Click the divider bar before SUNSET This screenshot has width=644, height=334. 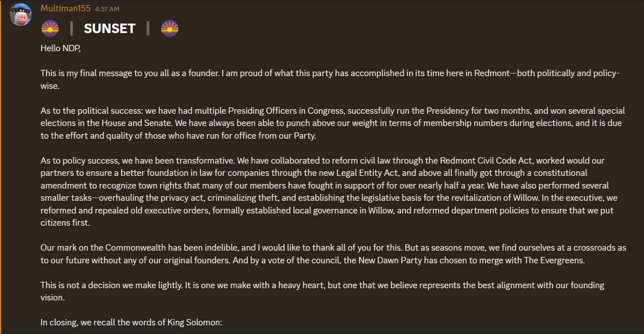(72, 29)
